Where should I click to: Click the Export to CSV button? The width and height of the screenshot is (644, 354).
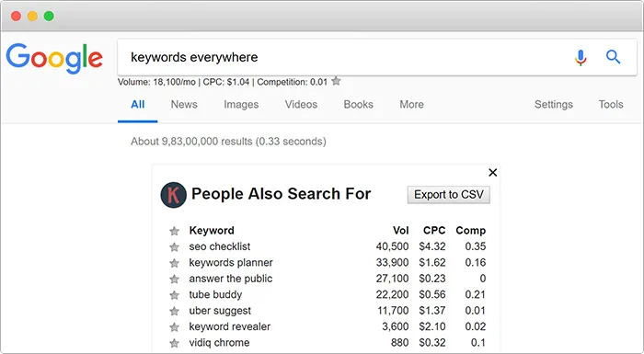tap(449, 195)
